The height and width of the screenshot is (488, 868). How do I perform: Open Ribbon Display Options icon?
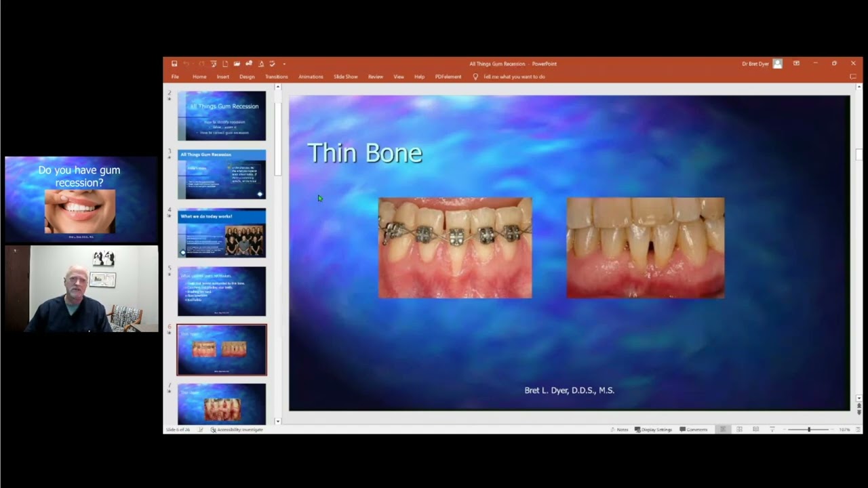coord(796,64)
